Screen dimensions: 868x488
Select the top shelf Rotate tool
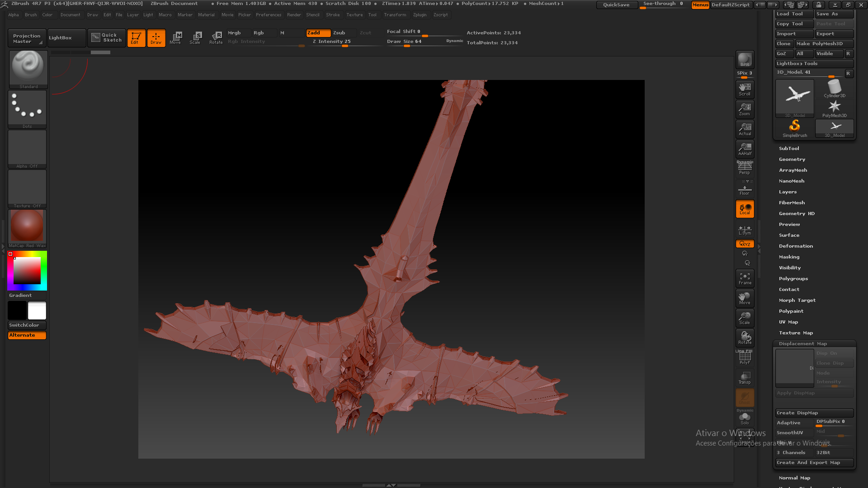[216, 38]
